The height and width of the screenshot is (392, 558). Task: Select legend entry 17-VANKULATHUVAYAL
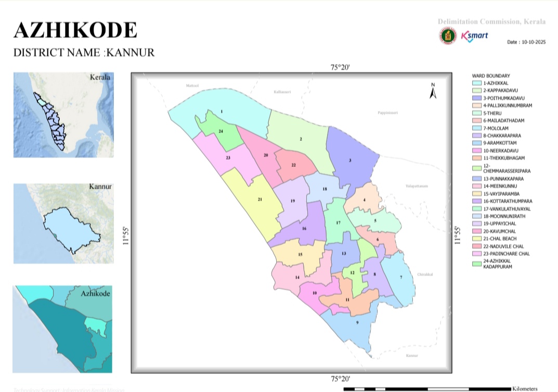coord(501,209)
